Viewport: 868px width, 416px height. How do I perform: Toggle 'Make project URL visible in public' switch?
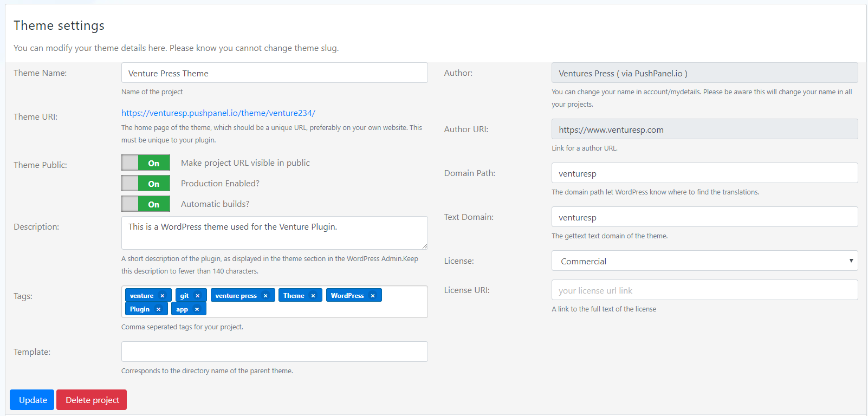(x=146, y=163)
